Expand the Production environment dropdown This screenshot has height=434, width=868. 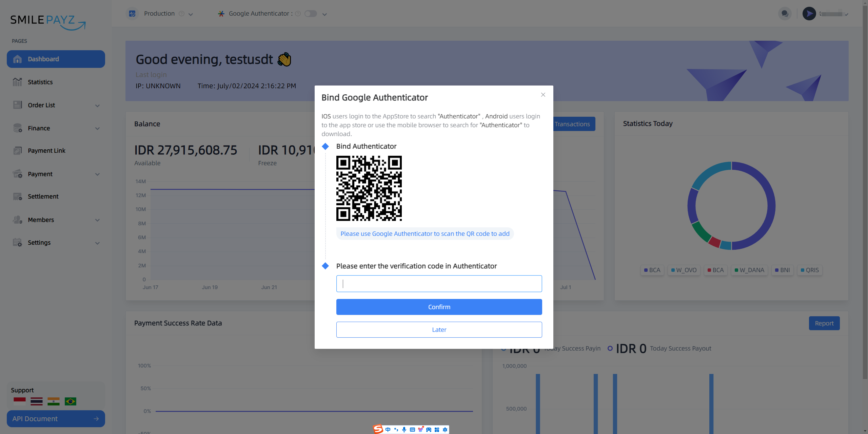(191, 14)
